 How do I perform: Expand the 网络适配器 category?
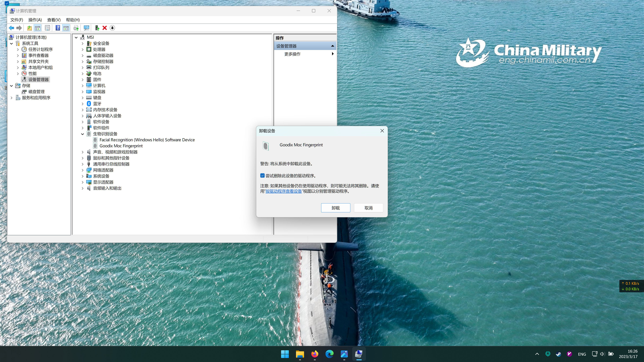[x=83, y=170]
